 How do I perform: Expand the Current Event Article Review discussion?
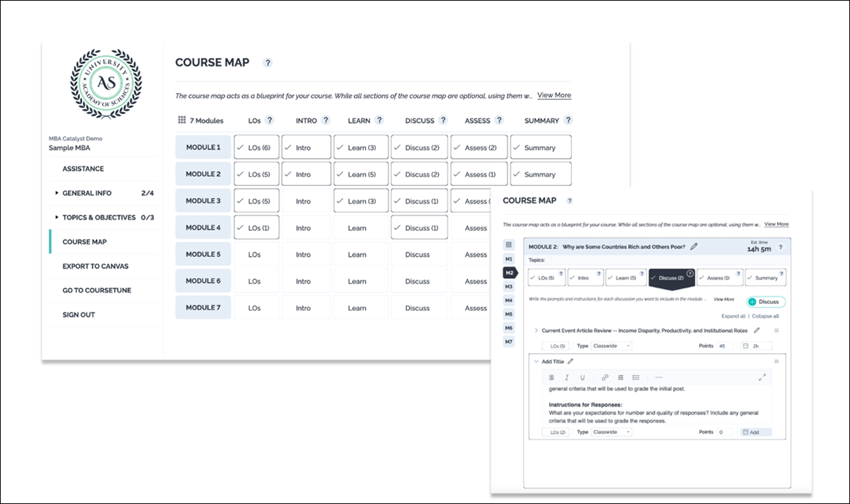tap(536, 330)
